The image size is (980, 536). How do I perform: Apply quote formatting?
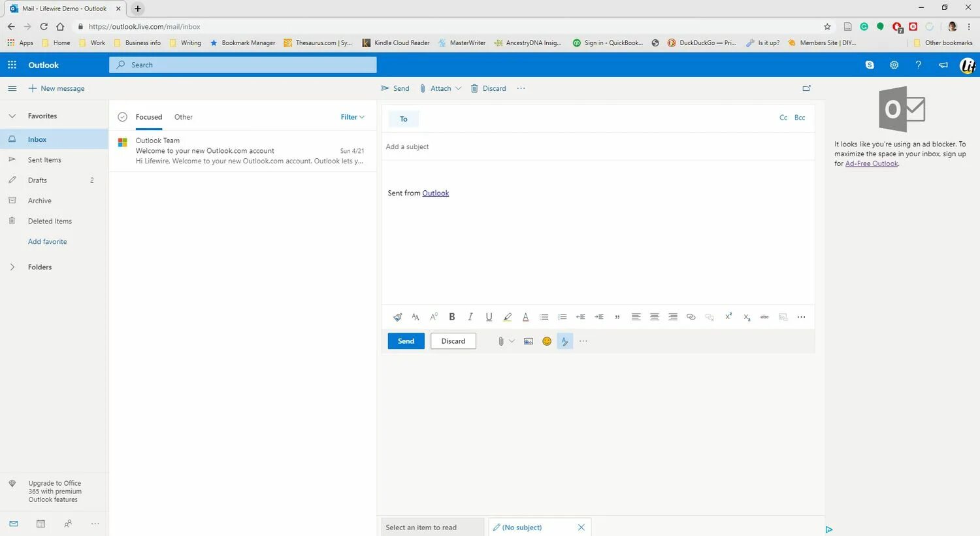point(617,317)
